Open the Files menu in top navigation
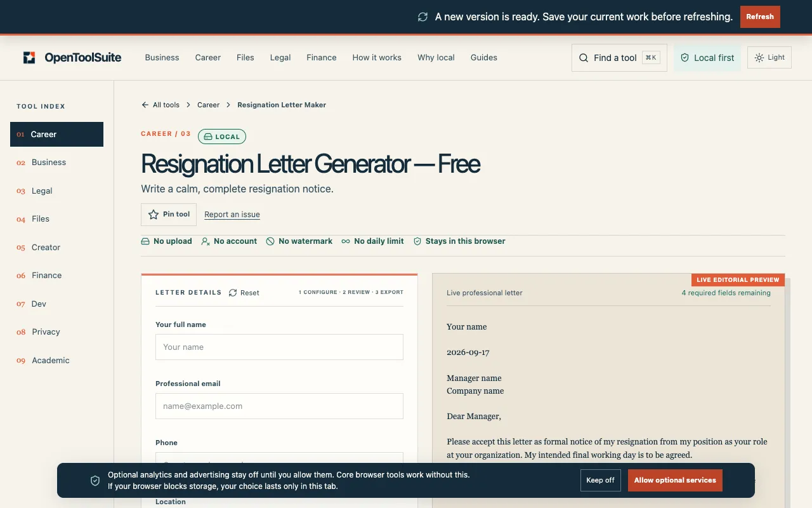This screenshot has width=812, height=508. tap(246, 57)
